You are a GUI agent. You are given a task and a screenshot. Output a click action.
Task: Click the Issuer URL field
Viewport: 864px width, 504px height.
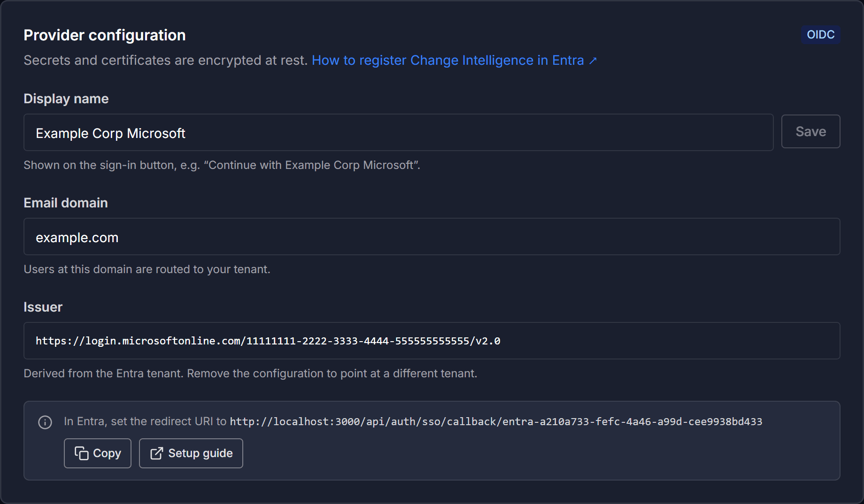coord(432,341)
